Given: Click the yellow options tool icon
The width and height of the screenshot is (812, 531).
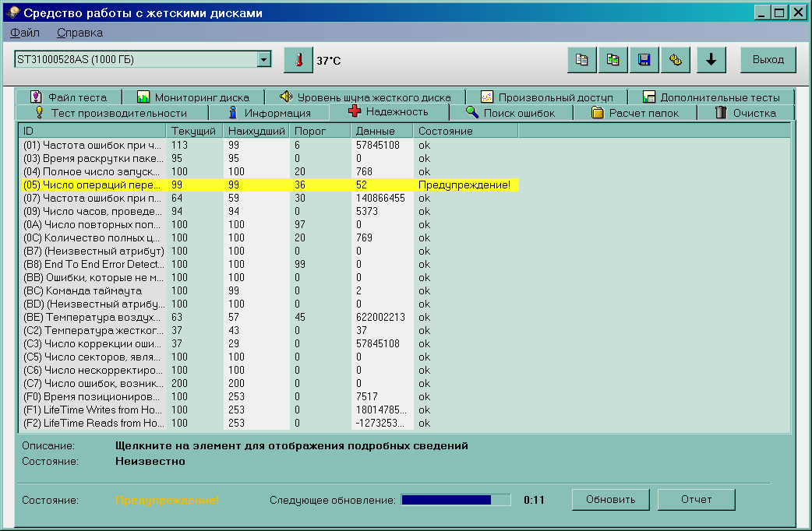Looking at the screenshot, I should tap(676, 60).
